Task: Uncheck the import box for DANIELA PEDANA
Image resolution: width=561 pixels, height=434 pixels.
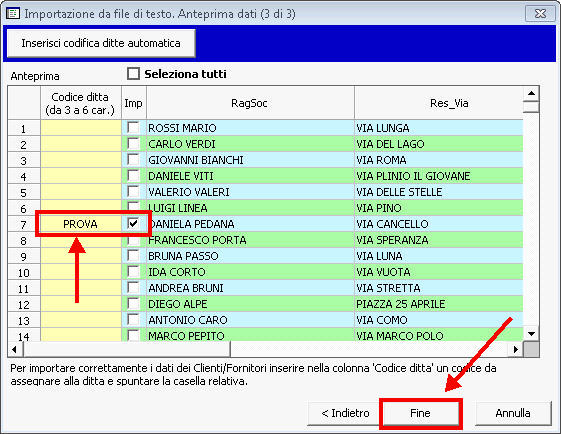Action: 133,224
